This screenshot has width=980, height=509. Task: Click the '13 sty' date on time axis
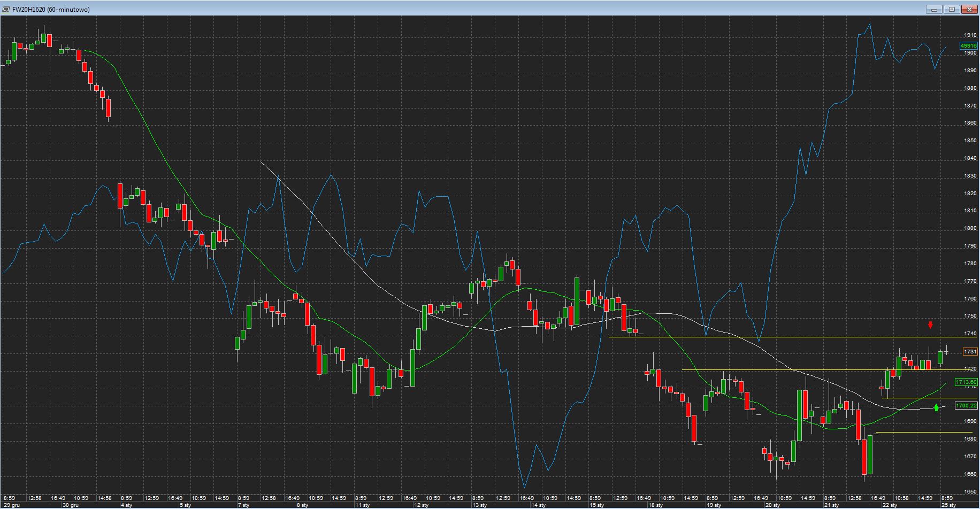[x=479, y=505]
